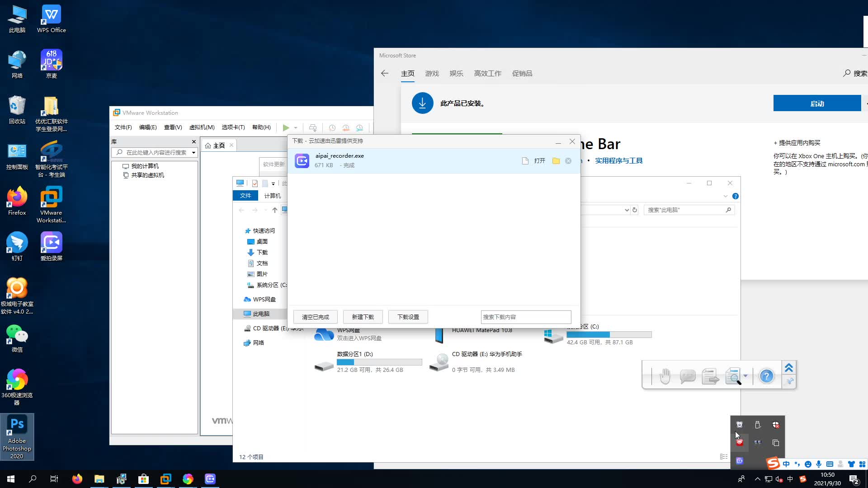Open 文件(F) menu in VMware Workstation
Image resolution: width=868 pixels, height=488 pixels.
coord(123,127)
